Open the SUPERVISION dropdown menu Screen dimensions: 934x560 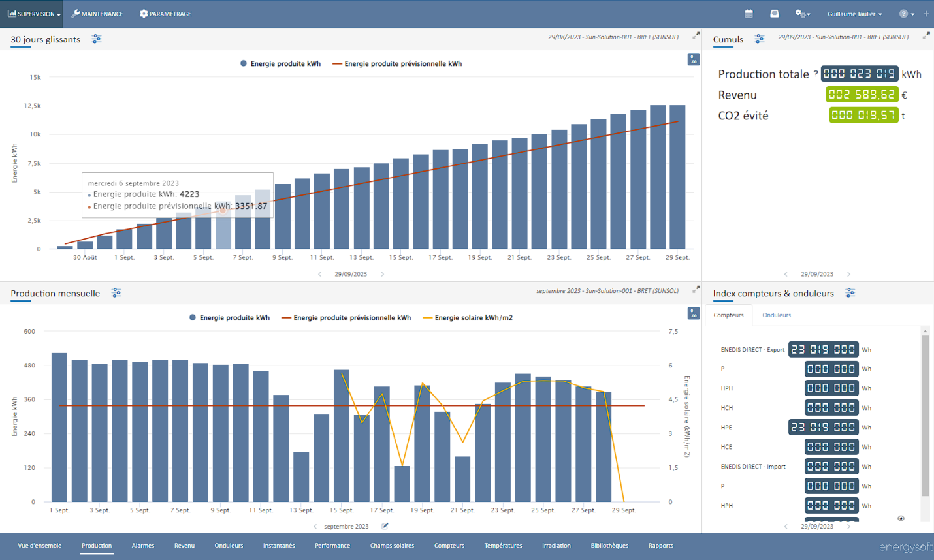(x=35, y=14)
